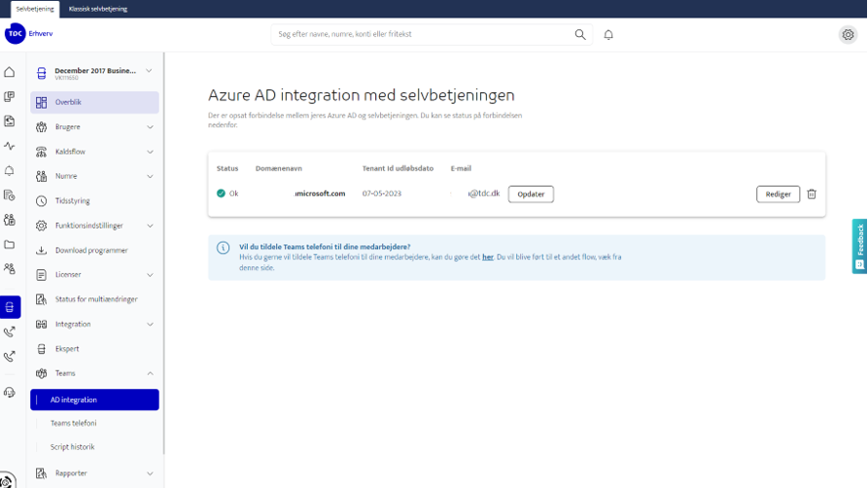The height and width of the screenshot is (488, 868).
Task: Click the magnifier search icon
Action: coord(580,34)
